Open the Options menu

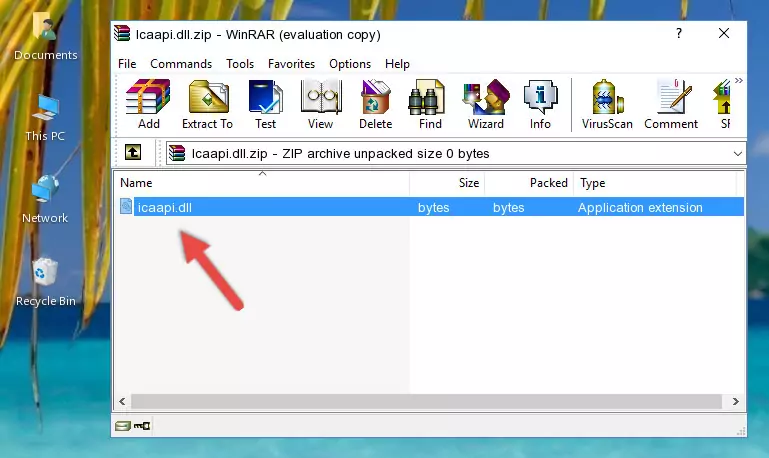coord(350,64)
